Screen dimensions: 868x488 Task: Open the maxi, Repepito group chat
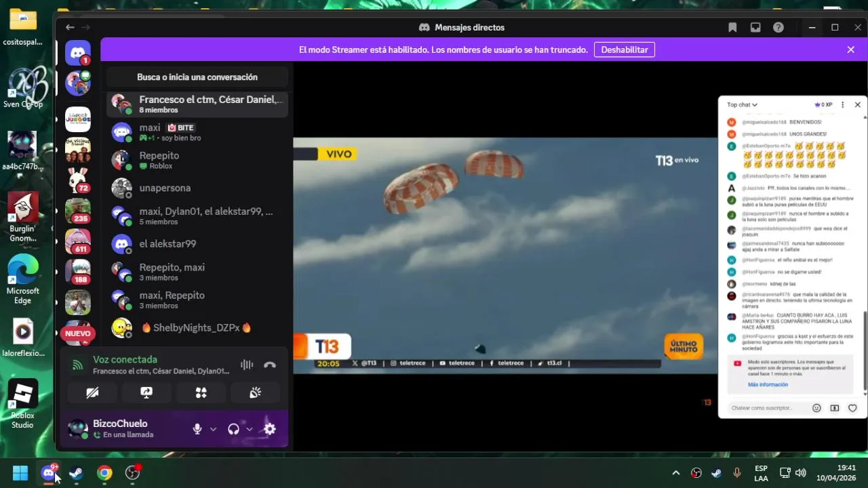(x=197, y=300)
